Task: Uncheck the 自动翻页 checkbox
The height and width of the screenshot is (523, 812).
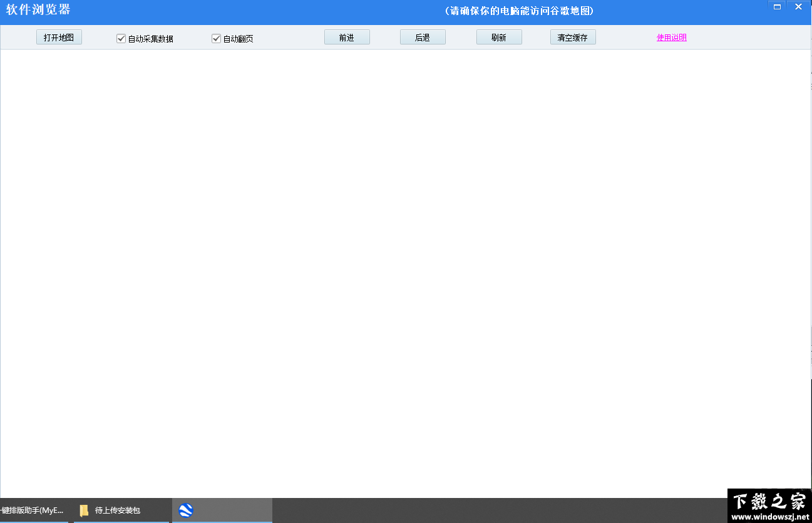Action: point(217,39)
